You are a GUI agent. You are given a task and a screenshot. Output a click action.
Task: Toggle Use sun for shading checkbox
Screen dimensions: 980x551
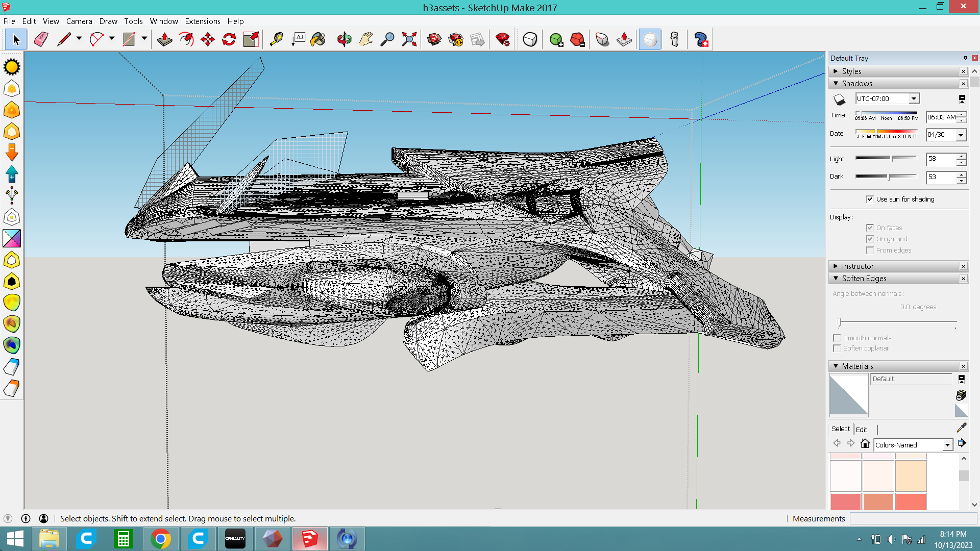870,199
